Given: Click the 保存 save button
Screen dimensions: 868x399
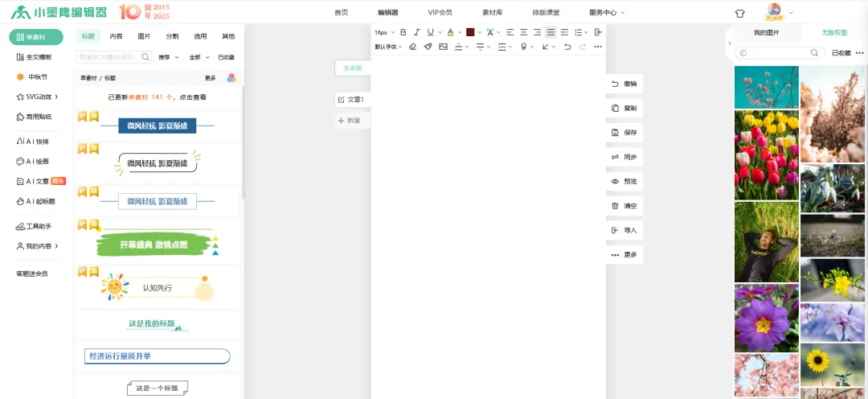Looking at the screenshot, I should pyautogui.click(x=624, y=133).
